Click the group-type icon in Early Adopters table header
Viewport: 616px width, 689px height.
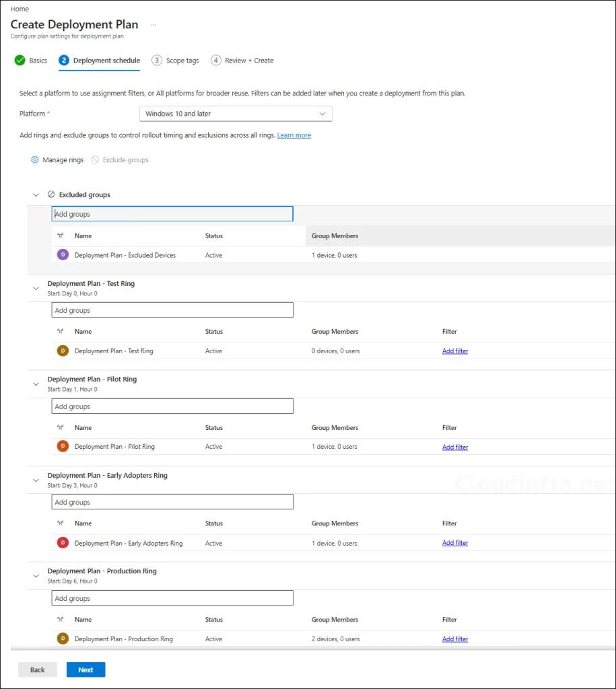click(60, 523)
